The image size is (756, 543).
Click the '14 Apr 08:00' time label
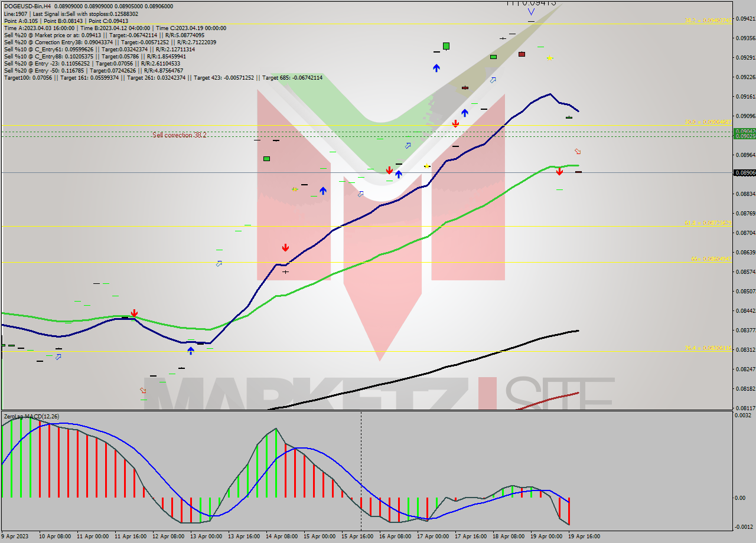(x=282, y=537)
